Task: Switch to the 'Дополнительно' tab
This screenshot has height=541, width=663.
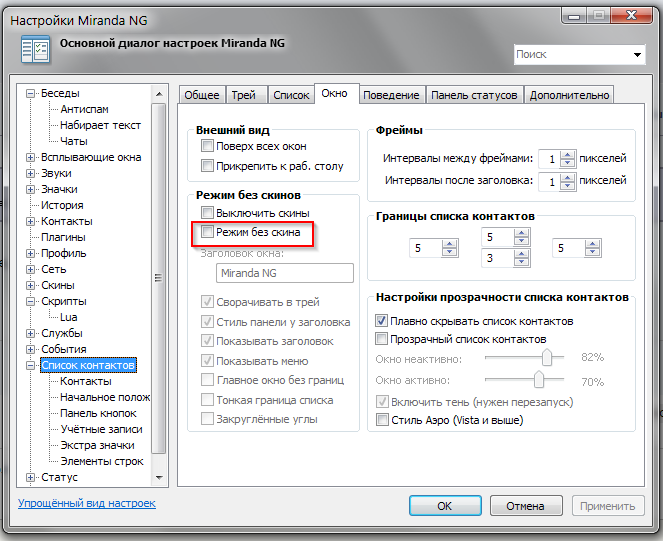Action: pos(569,95)
